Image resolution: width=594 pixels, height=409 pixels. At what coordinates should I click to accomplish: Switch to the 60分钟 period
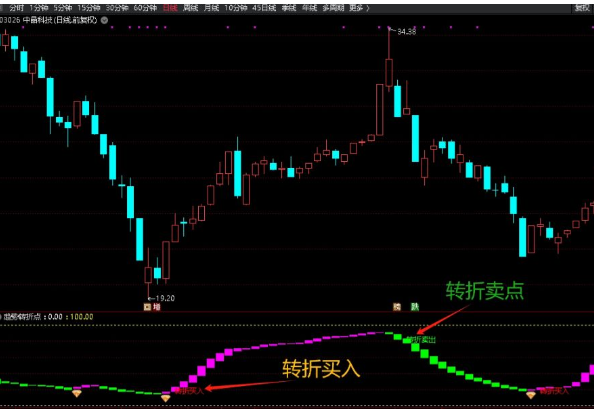click(x=145, y=8)
